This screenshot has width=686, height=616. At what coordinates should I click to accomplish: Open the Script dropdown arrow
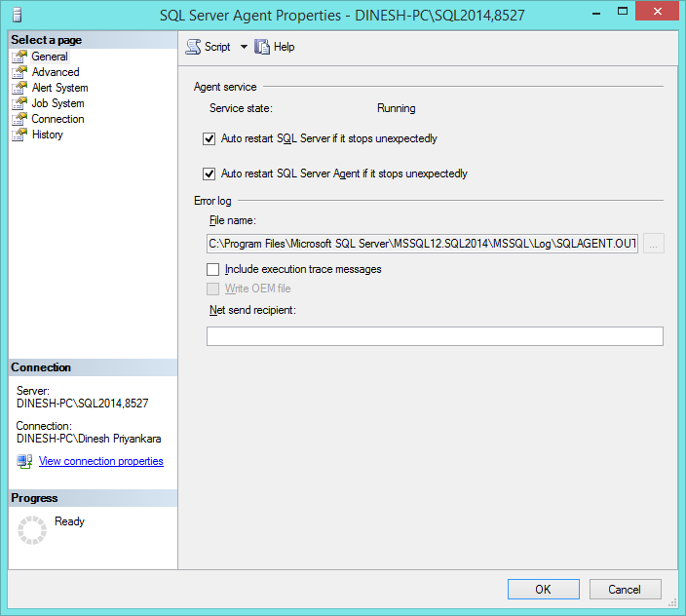[x=244, y=47]
